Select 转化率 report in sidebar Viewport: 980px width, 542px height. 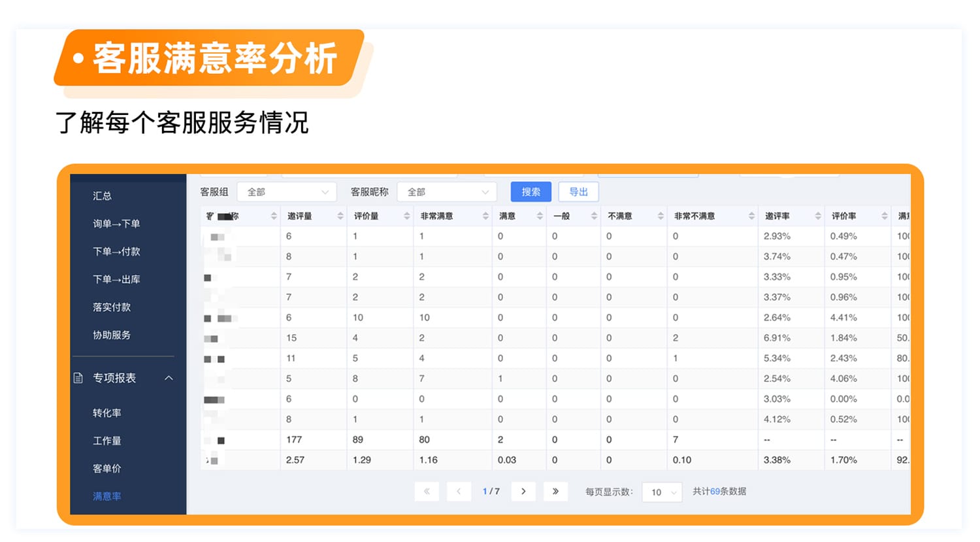[x=107, y=413]
